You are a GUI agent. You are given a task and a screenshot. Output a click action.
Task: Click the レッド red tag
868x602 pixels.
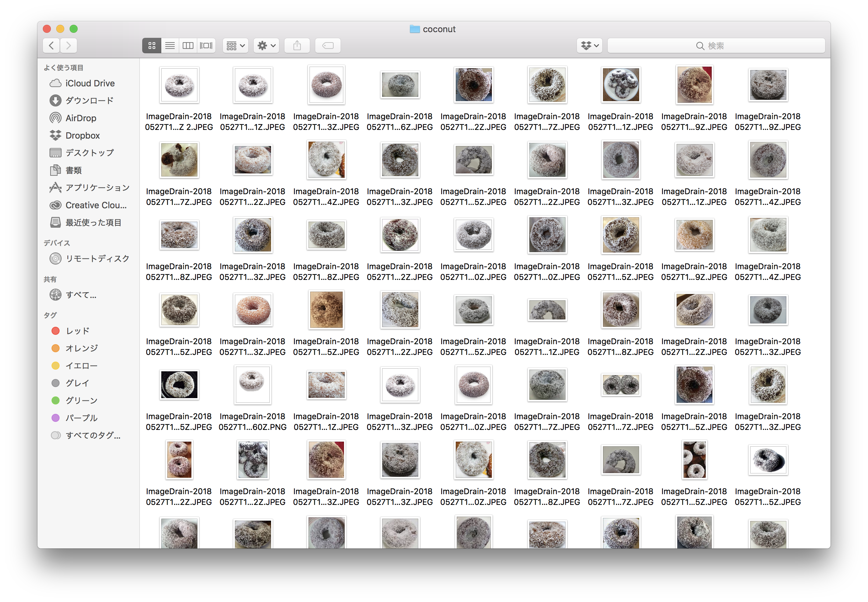click(77, 331)
